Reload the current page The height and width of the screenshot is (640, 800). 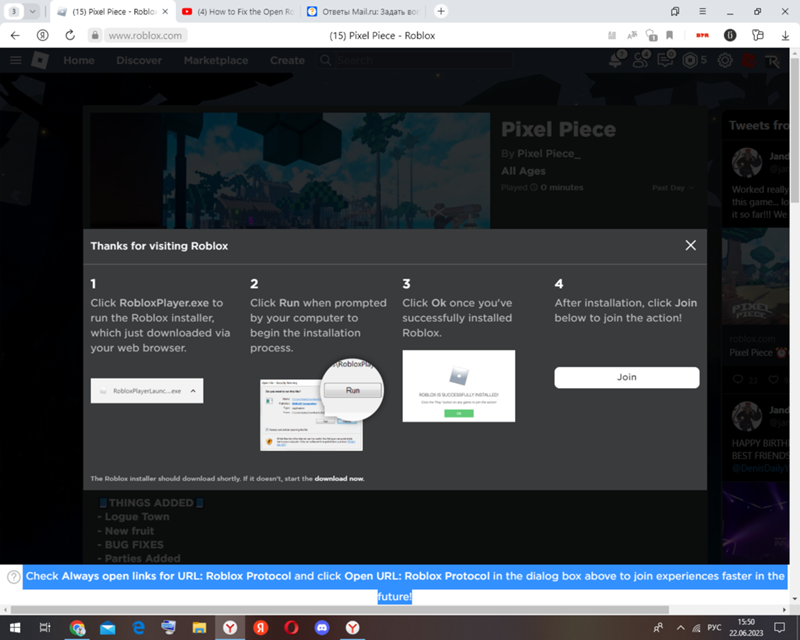tap(70, 35)
